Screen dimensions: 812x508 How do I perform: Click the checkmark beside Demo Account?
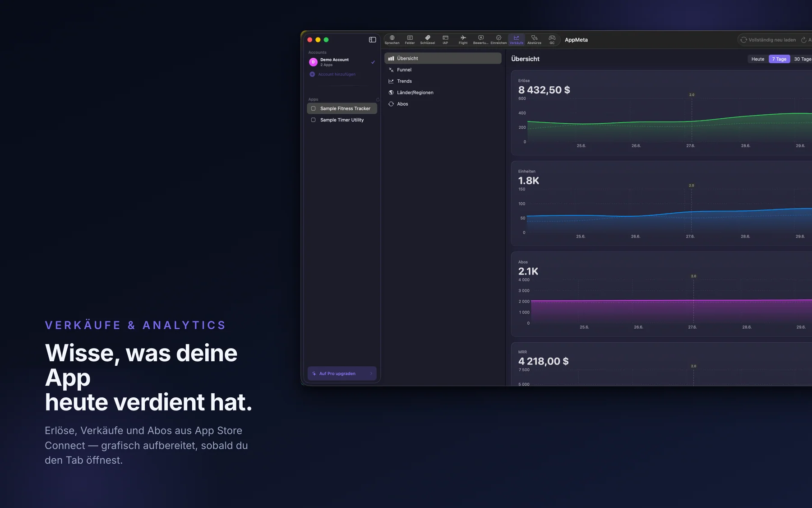click(373, 62)
